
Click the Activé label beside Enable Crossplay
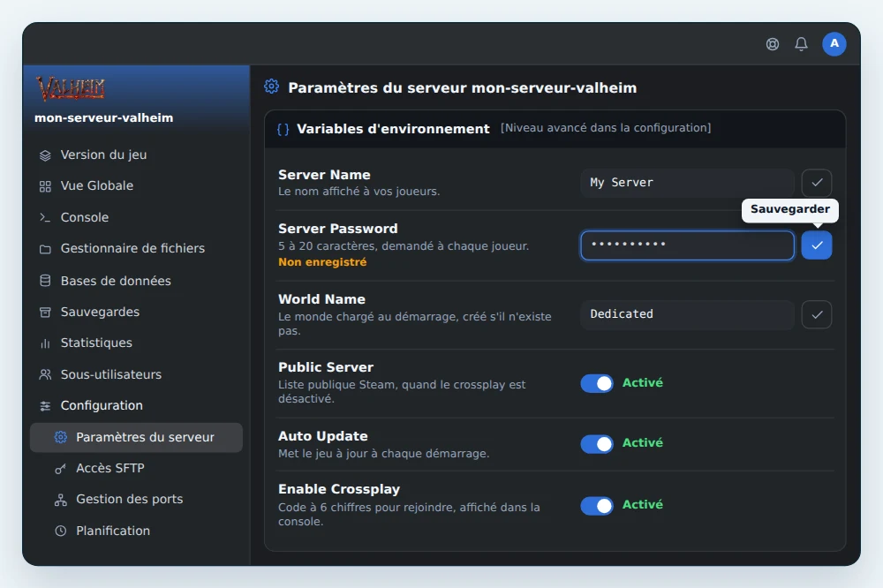coord(643,505)
